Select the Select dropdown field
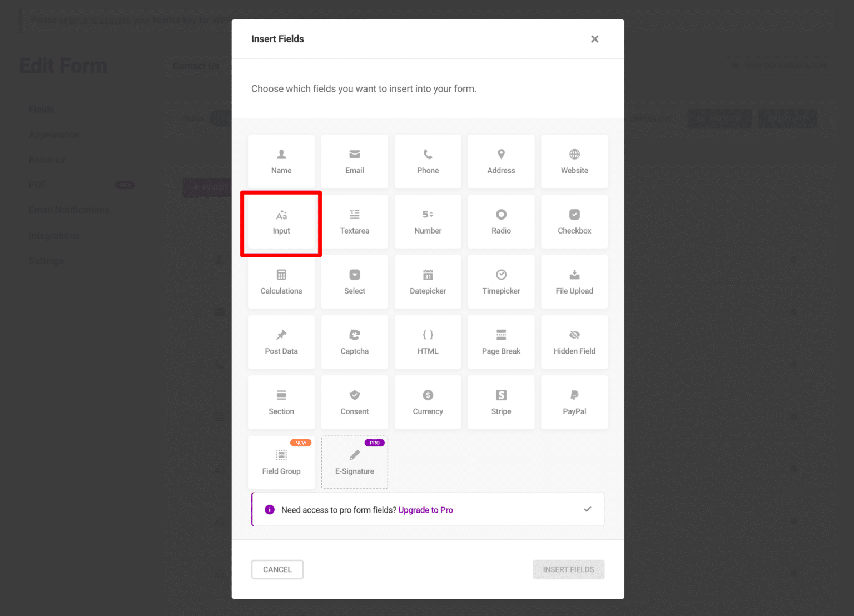Viewport: 854px width, 616px height. [354, 281]
